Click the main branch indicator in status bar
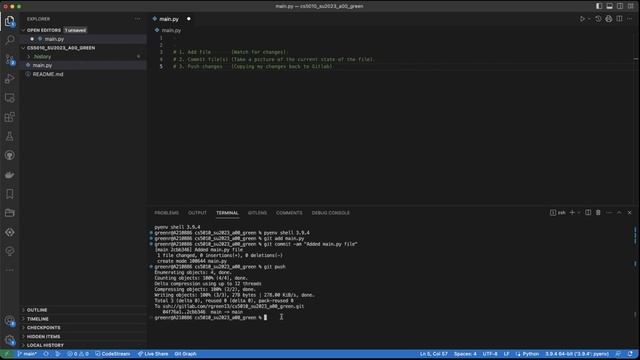Image resolution: width=640 pixels, height=360 pixels. pos(27,354)
